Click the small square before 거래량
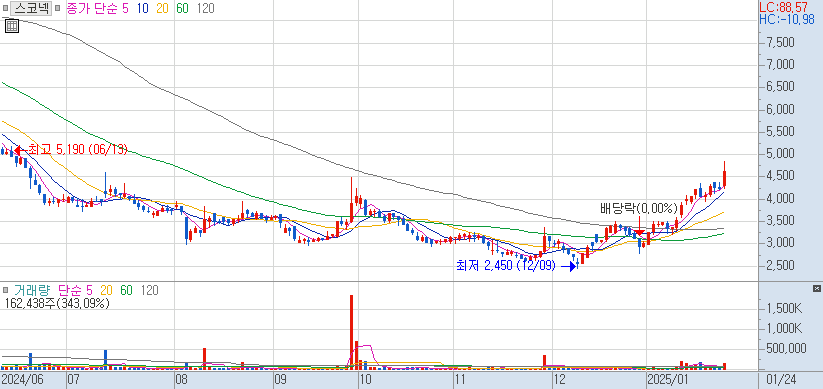Screen dimensions: 823x389 coord(5,290)
